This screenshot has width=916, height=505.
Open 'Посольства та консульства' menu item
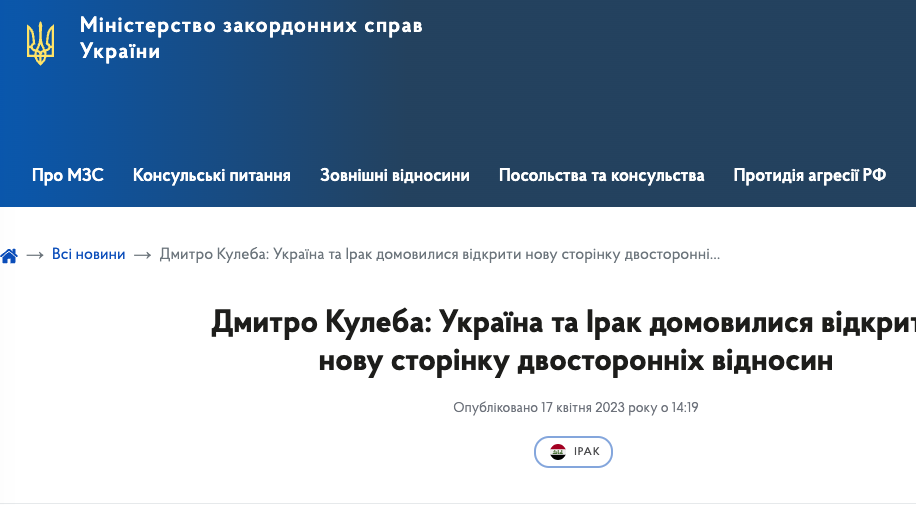tap(602, 175)
